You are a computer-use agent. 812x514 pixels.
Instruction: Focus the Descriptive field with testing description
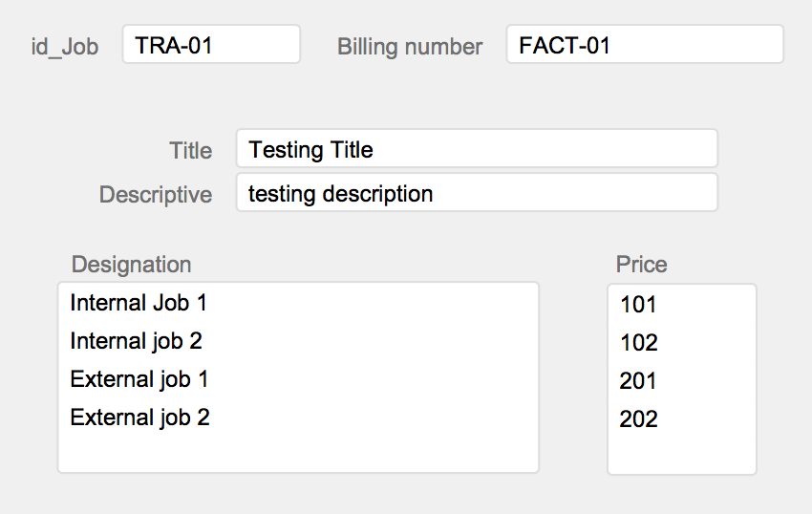click(x=477, y=193)
